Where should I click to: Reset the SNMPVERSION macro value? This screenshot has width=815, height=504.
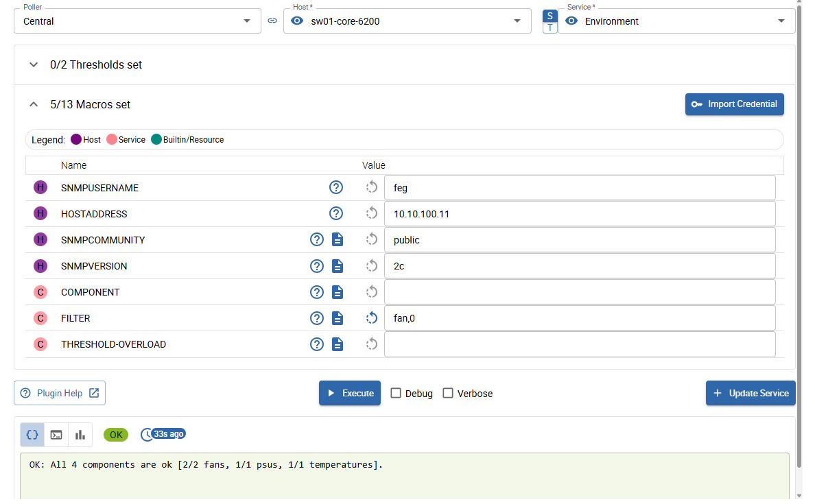[x=372, y=266]
